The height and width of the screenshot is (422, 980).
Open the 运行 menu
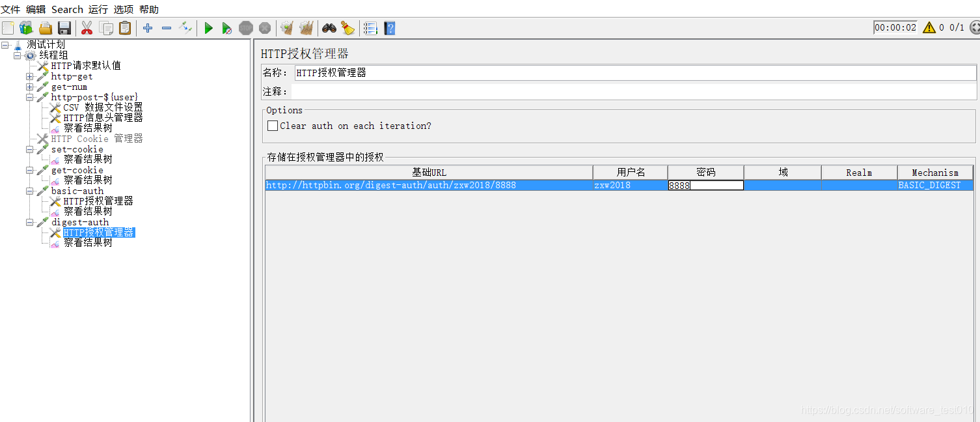pyautogui.click(x=98, y=9)
